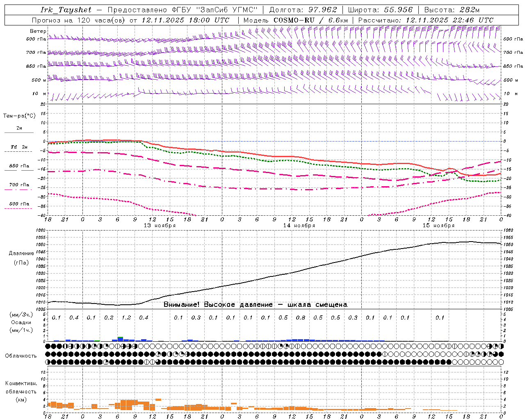
Task: Click the (мм/3ч.) units label
Action: (x=21, y=315)
